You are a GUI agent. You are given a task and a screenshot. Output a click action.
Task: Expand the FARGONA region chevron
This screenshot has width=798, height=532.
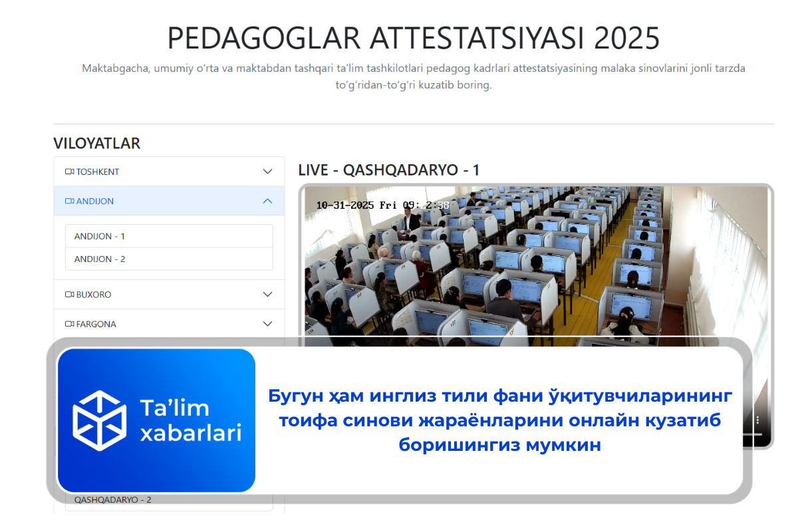267,324
